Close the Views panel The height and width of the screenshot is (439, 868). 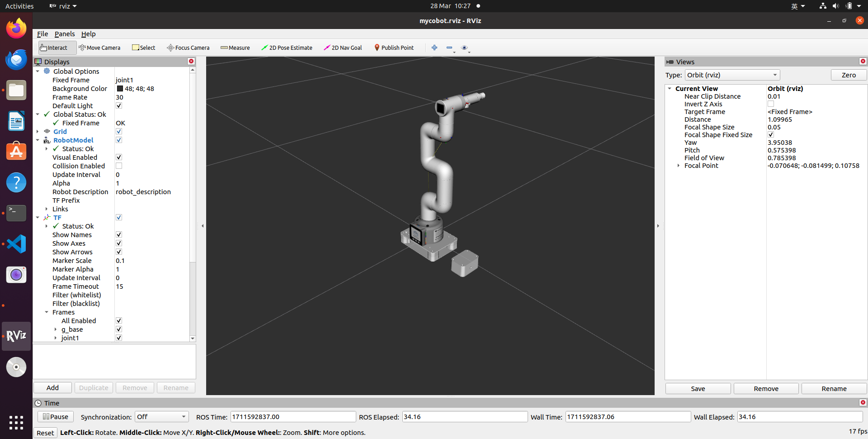(863, 61)
